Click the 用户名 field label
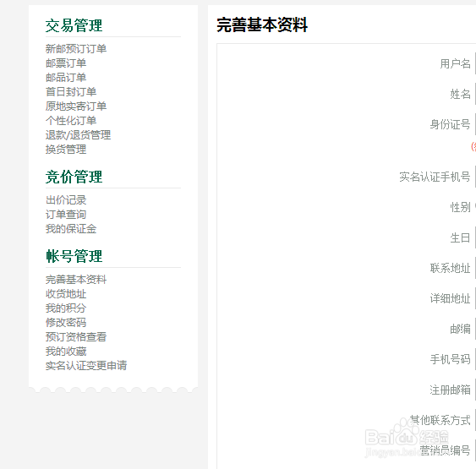The image size is (476, 469). (x=455, y=63)
